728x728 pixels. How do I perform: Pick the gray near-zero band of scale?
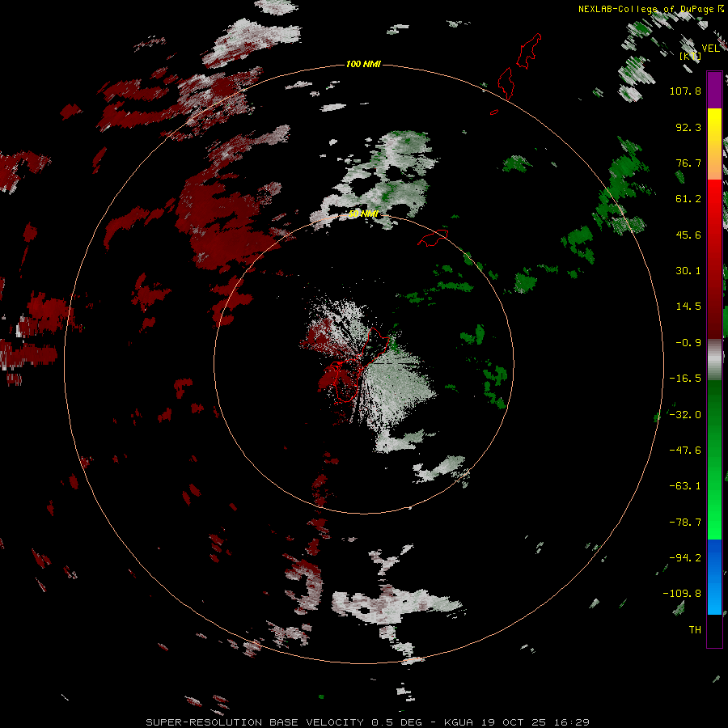point(714,360)
